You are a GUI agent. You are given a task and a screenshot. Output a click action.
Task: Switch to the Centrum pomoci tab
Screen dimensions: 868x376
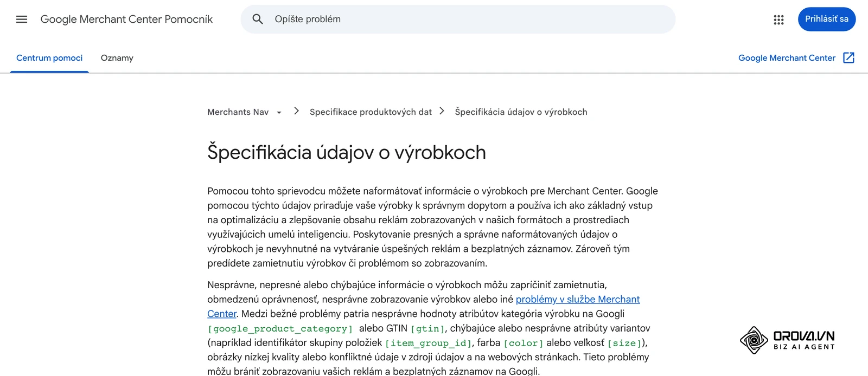click(x=49, y=58)
